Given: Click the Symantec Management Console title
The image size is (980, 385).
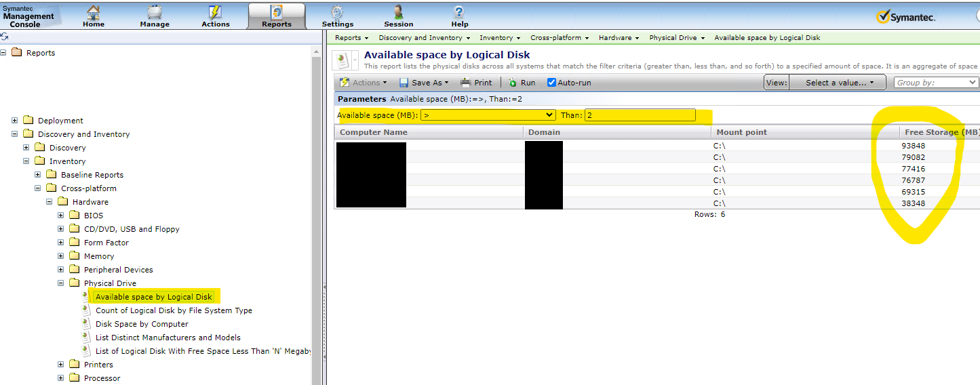Looking at the screenshot, I should (x=28, y=16).
